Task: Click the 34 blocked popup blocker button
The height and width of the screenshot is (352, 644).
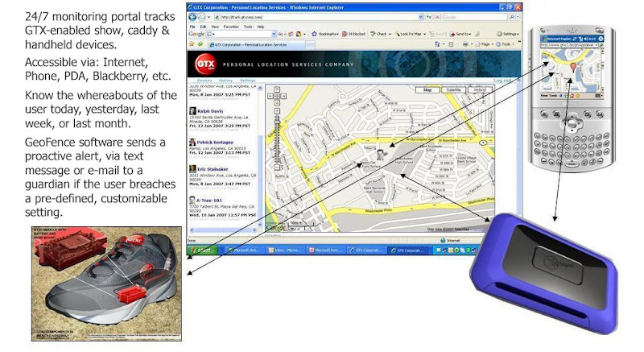Action: tap(353, 34)
